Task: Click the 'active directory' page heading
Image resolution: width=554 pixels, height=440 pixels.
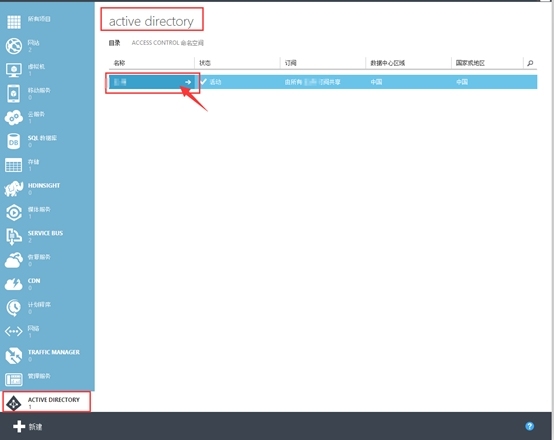Action: (x=151, y=21)
